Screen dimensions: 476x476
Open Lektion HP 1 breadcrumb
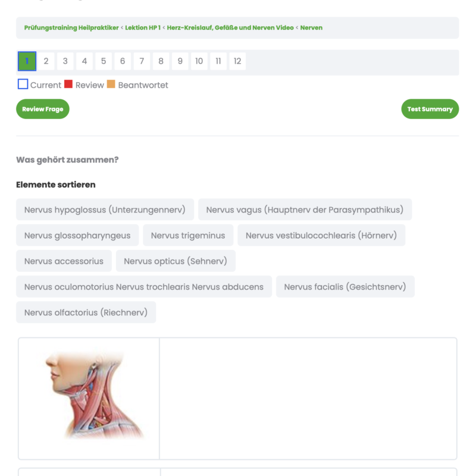click(143, 28)
